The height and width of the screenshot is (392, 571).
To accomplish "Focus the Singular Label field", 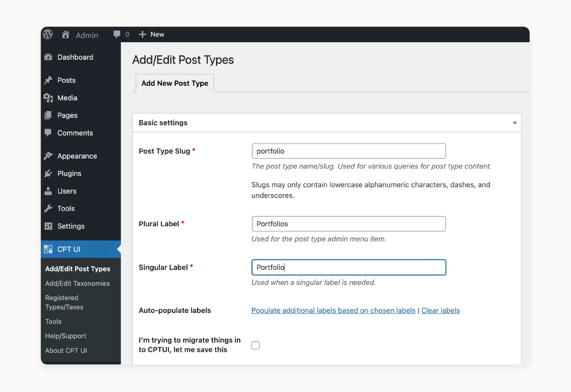I will point(349,267).
